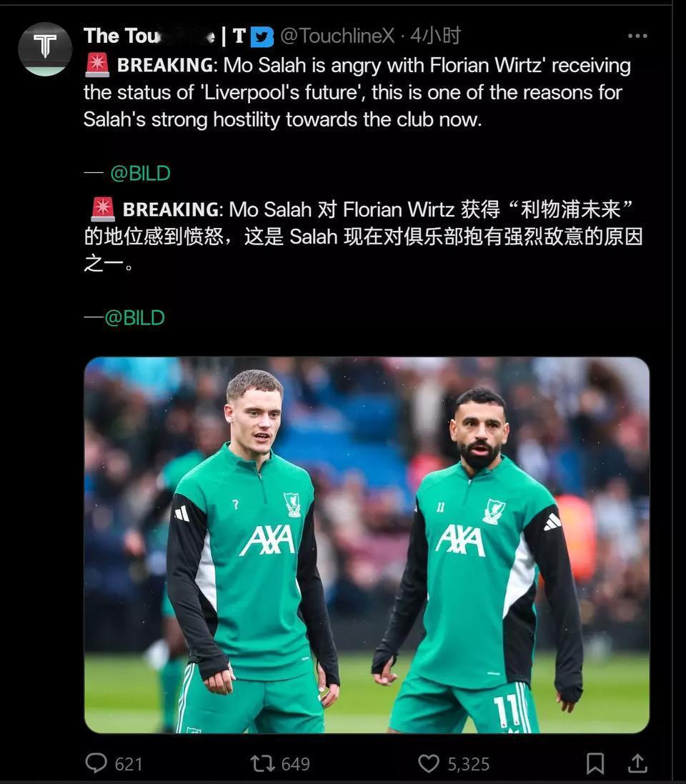Share the tweet via upload icon
The width and height of the screenshot is (686, 784).
tap(637, 763)
